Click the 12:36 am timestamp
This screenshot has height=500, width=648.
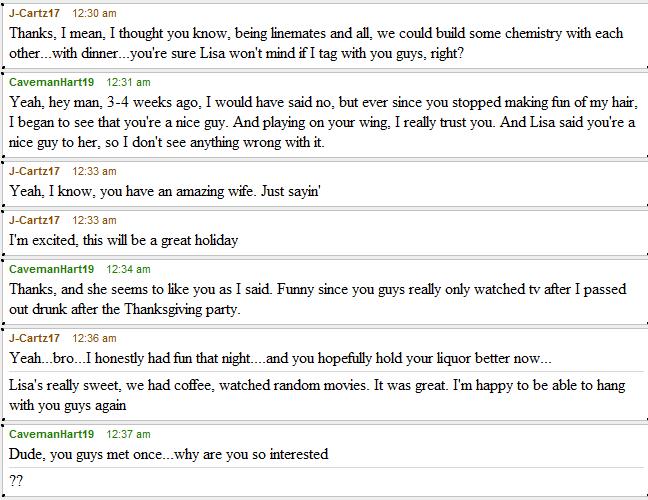(x=94, y=338)
